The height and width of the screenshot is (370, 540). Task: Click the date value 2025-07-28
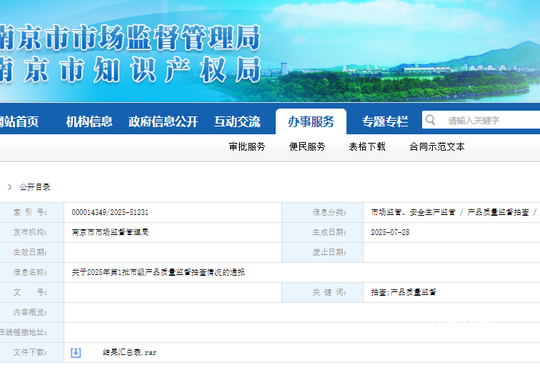click(x=390, y=232)
